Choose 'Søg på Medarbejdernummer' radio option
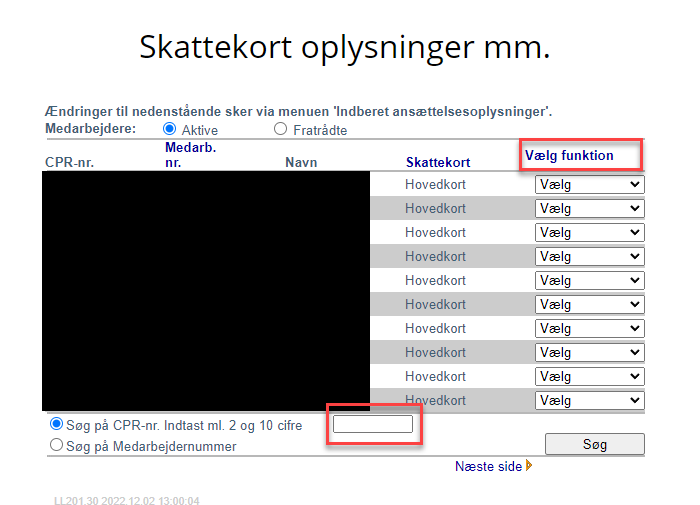The height and width of the screenshot is (505, 700). click(x=56, y=445)
